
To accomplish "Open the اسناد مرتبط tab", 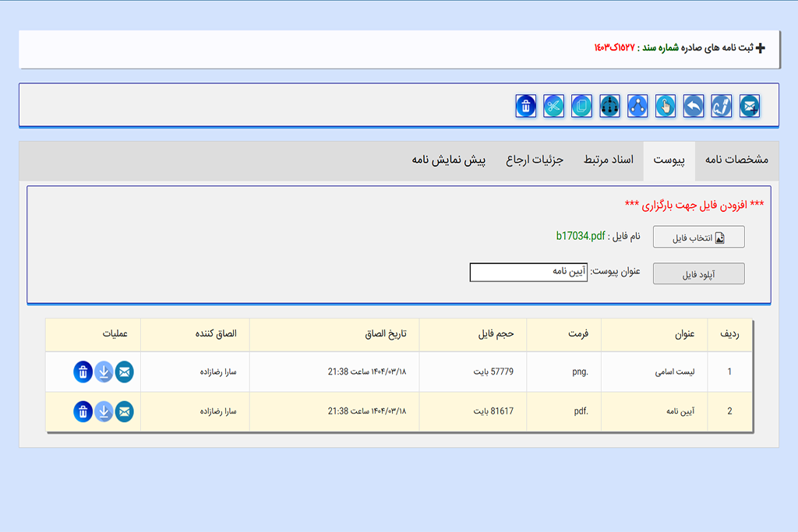I will (609, 160).
